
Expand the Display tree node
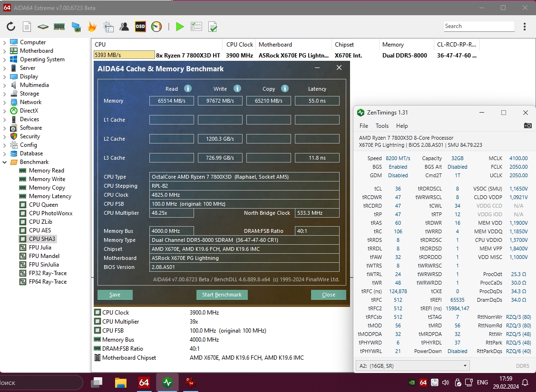tap(4, 76)
